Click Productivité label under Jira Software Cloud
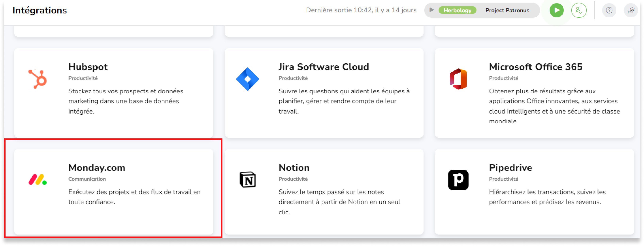The height and width of the screenshot is (246, 644). 293,78
